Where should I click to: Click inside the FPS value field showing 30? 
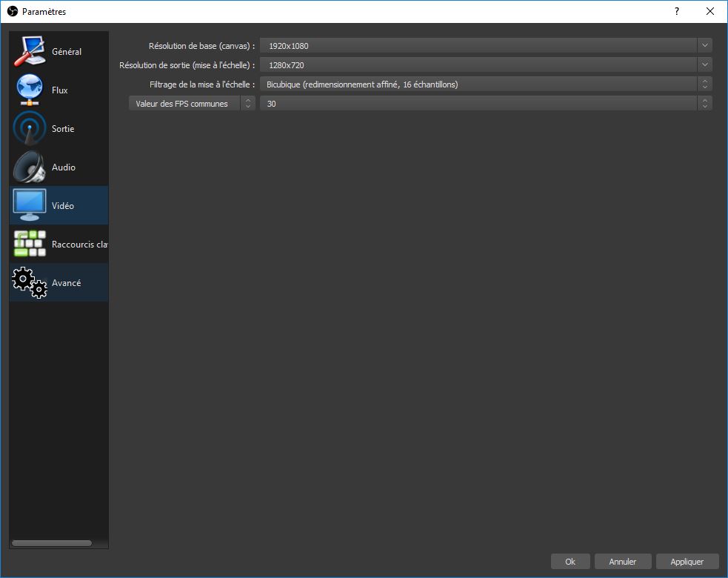(x=444, y=103)
